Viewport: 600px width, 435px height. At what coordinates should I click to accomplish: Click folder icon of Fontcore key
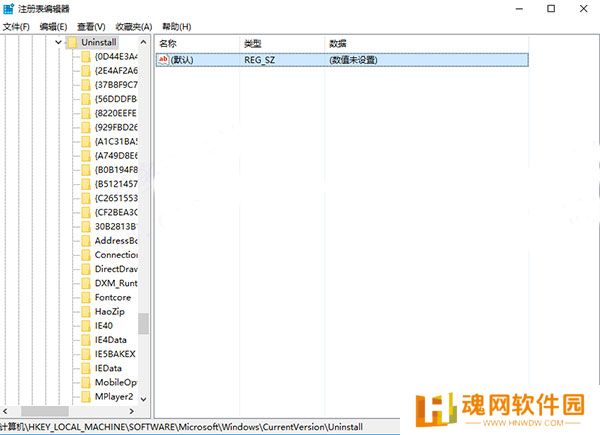(86, 297)
